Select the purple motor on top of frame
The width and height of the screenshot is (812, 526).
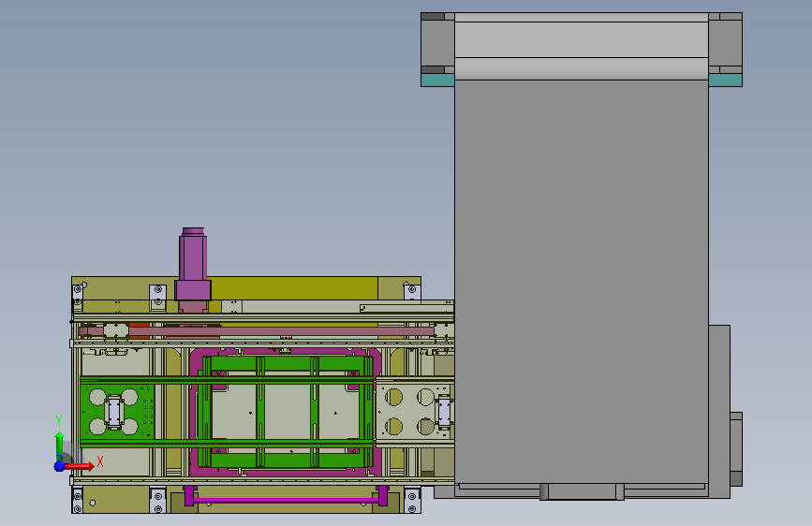click(193, 265)
